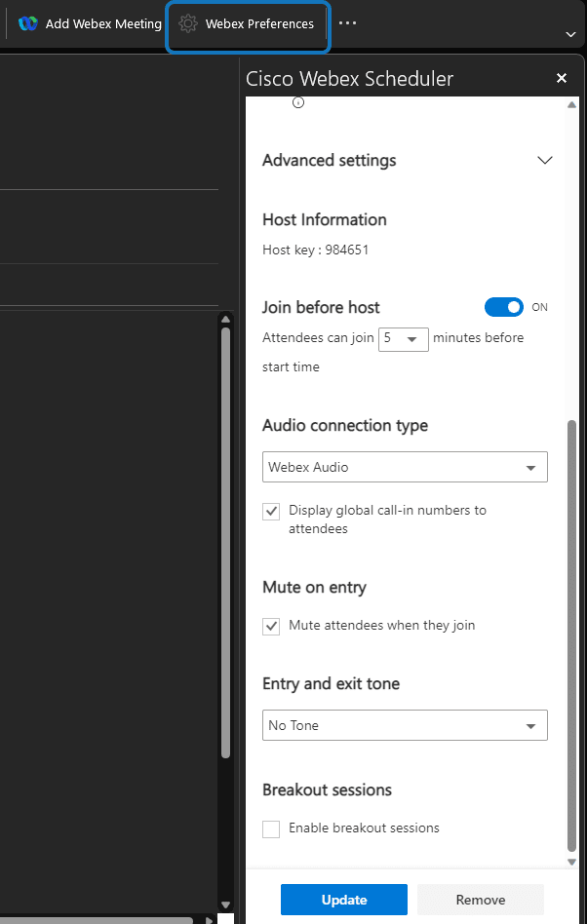The image size is (587, 924).
Task: Open the minutes before start dropdown
Action: [x=404, y=338]
